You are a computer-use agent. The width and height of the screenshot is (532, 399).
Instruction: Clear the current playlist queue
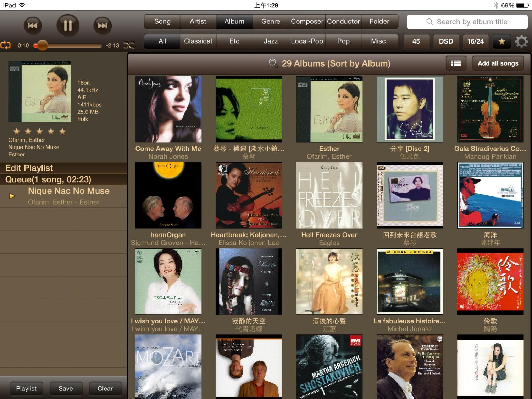[x=105, y=389]
